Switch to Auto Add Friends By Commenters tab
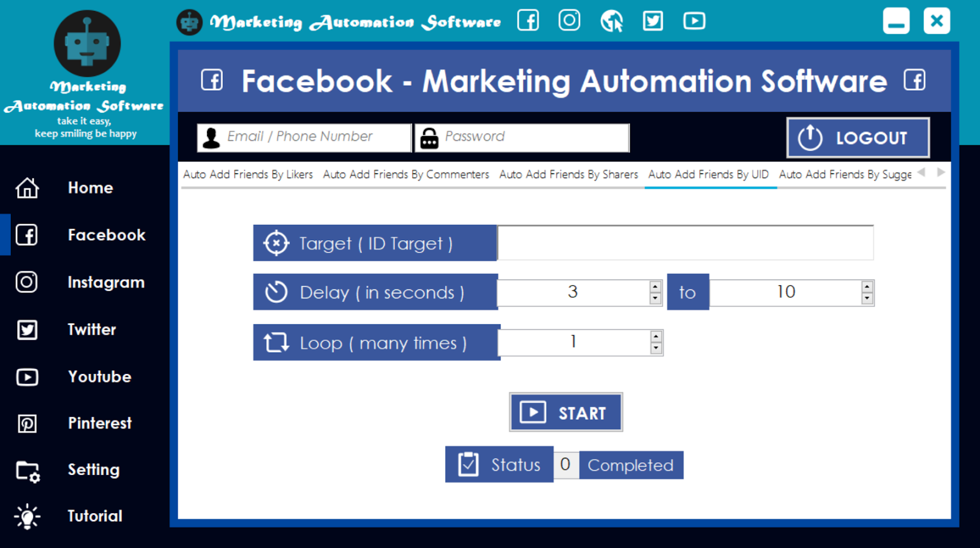This screenshot has height=548, width=980. pos(406,175)
